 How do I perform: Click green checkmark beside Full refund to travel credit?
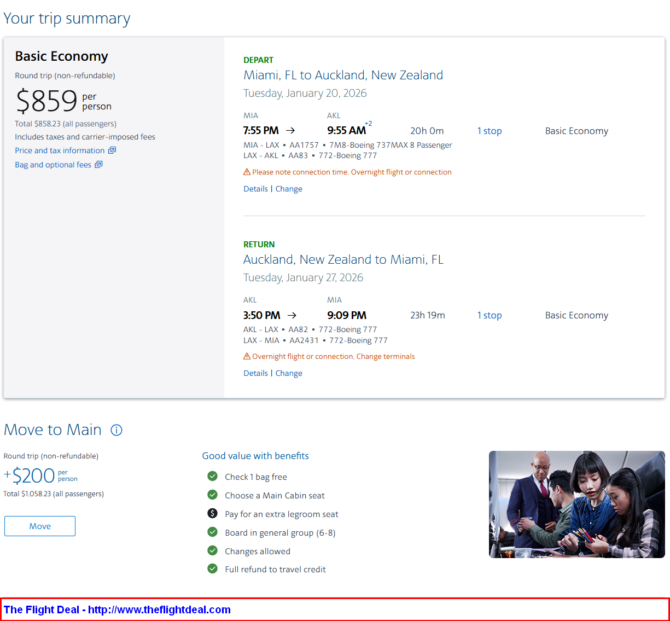pos(212,569)
